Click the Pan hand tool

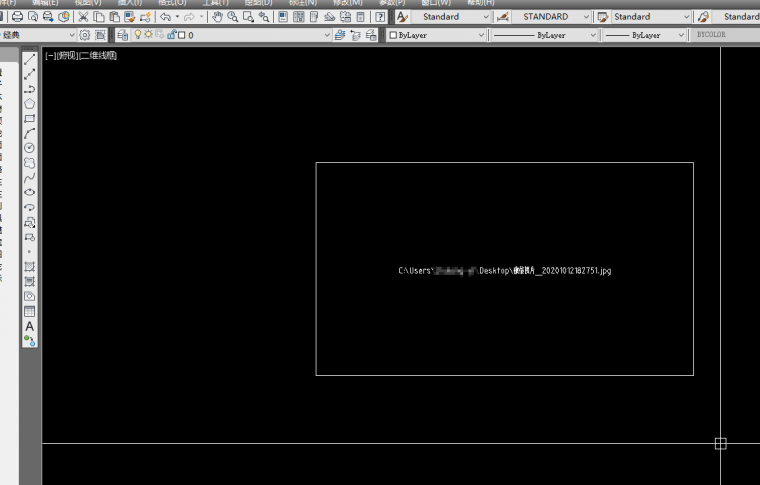click(217, 17)
